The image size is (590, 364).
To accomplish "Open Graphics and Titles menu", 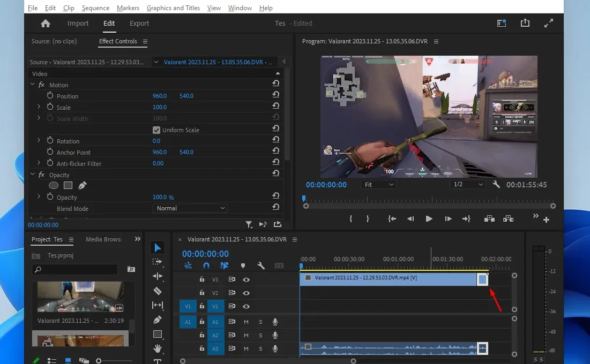I will coord(173,8).
